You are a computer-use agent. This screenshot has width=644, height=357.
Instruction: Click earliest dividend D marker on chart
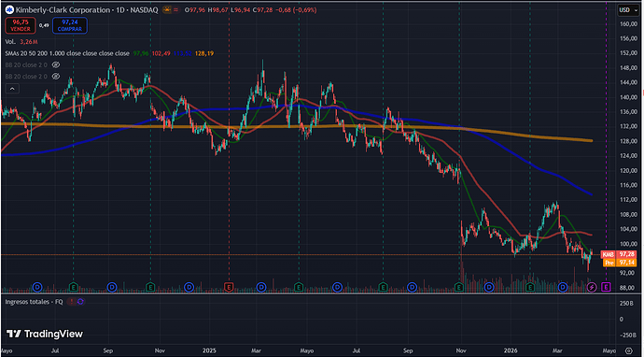(37, 287)
